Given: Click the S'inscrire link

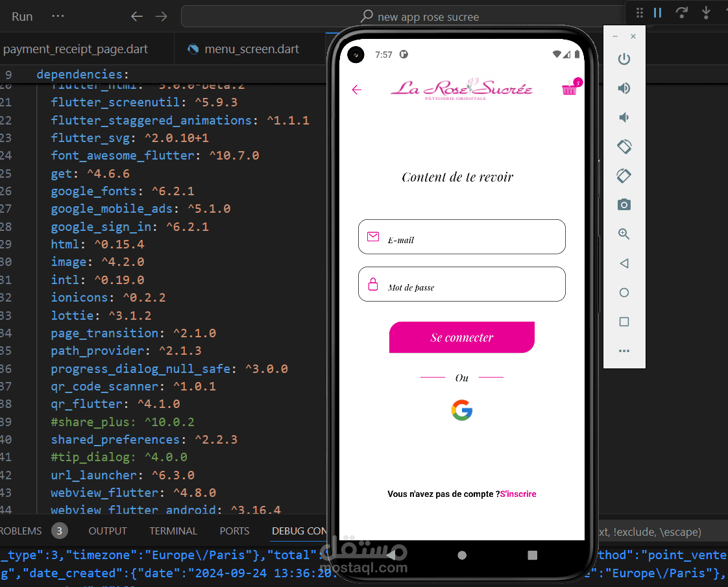Looking at the screenshot, I should tap(518, 494).
